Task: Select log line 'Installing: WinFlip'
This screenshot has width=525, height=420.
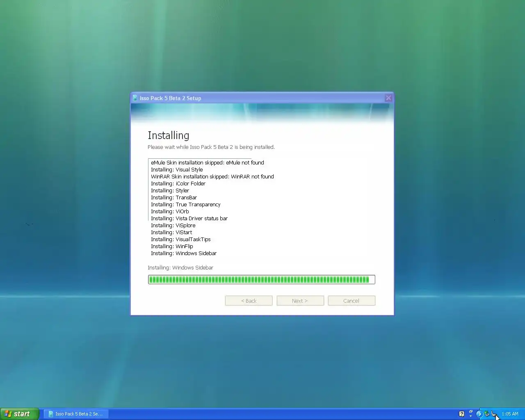Action: (172, 247)
